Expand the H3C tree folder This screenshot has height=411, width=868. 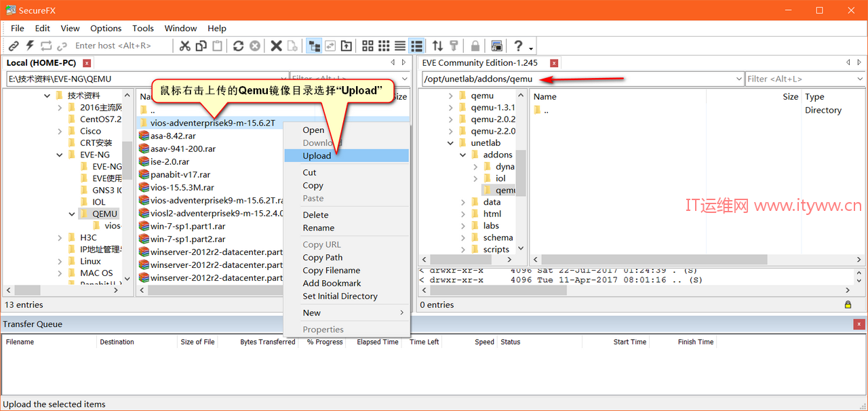pyautogui.click(x=59, y=237)
